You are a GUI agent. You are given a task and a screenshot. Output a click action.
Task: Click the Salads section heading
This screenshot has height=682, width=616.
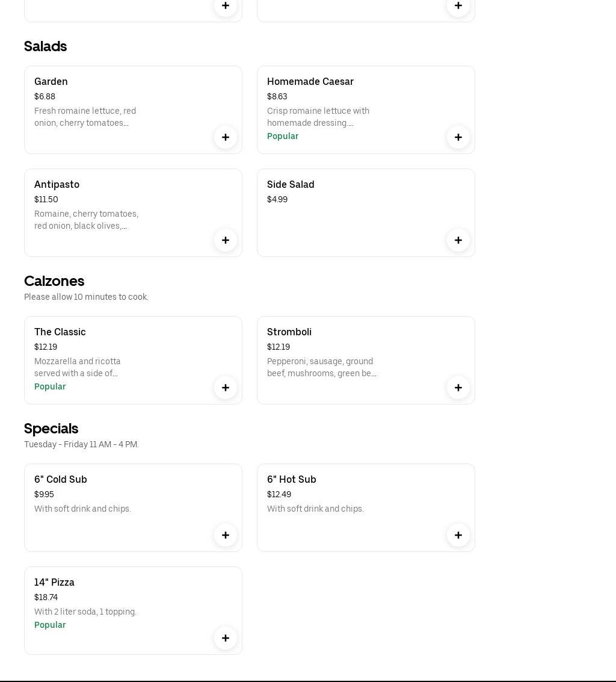coord(46,46)
